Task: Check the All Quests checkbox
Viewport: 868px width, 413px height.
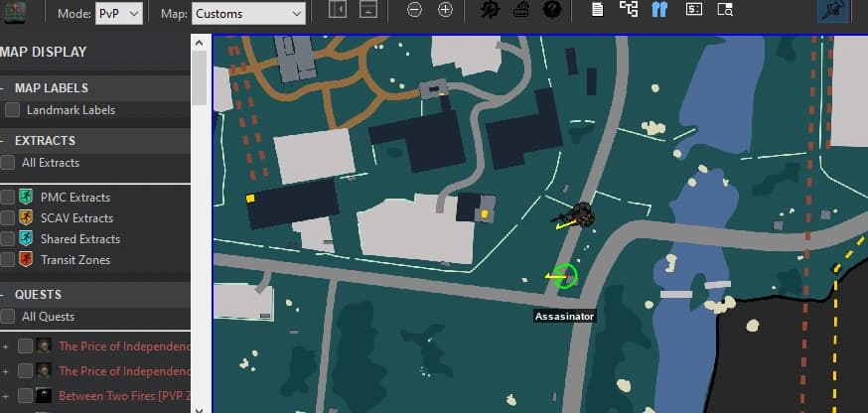Action: coord(7,317)
